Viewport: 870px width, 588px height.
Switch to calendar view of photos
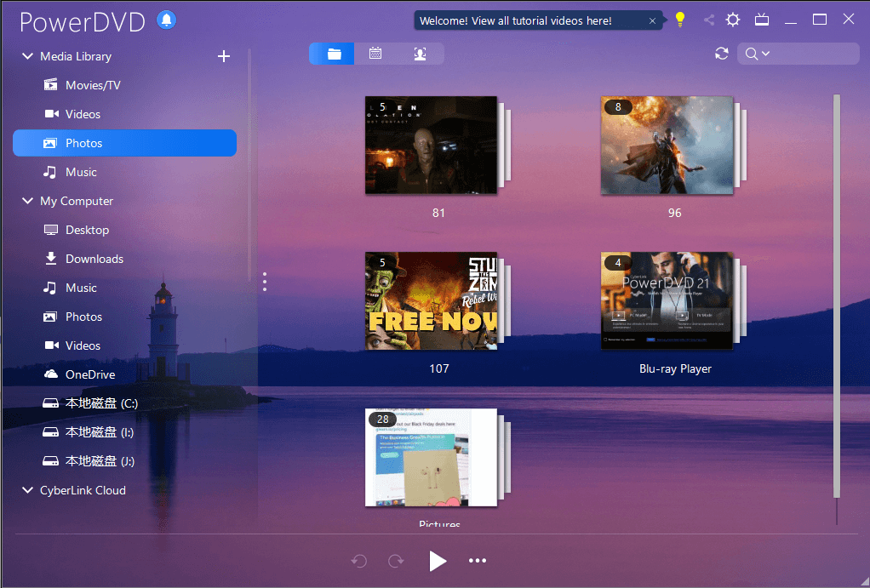(375, 52)
